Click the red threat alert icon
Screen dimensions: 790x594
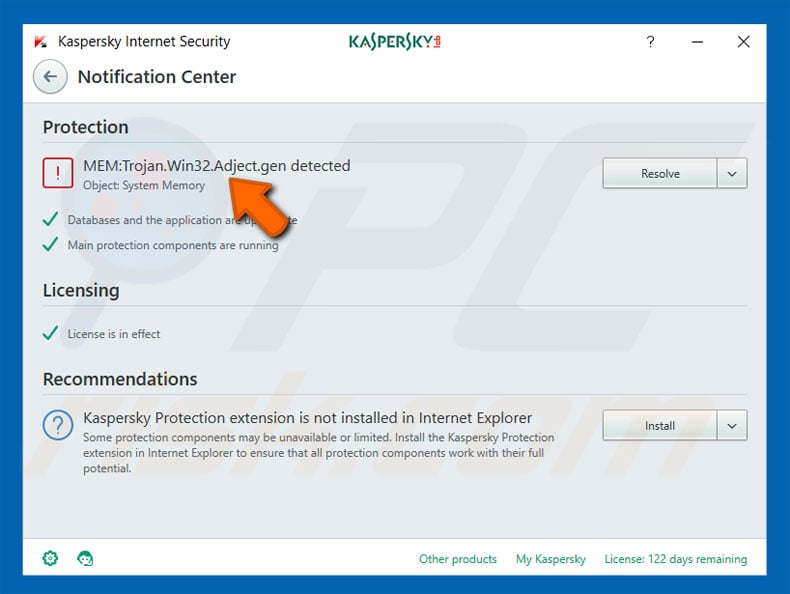[x=57, y=173]
